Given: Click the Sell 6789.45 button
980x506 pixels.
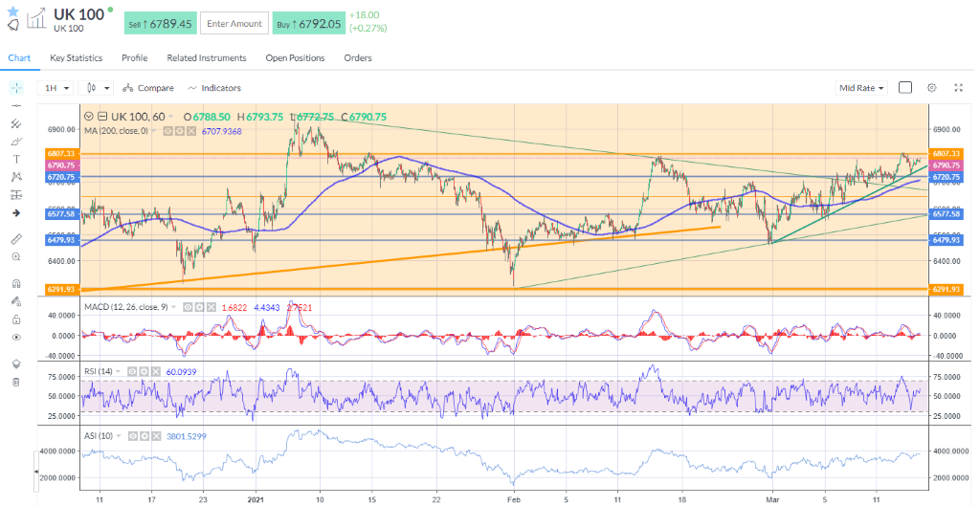Looking at the screenshot, I should tap(159, 24).
